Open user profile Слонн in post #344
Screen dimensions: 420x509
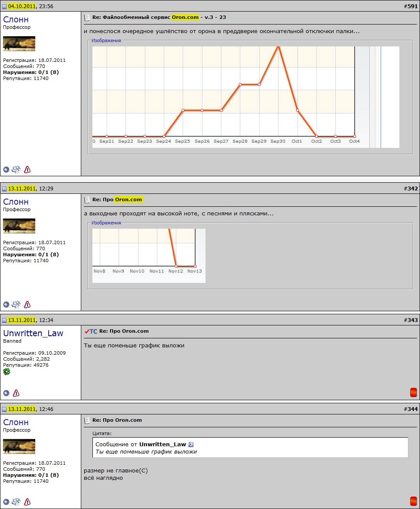16,422
